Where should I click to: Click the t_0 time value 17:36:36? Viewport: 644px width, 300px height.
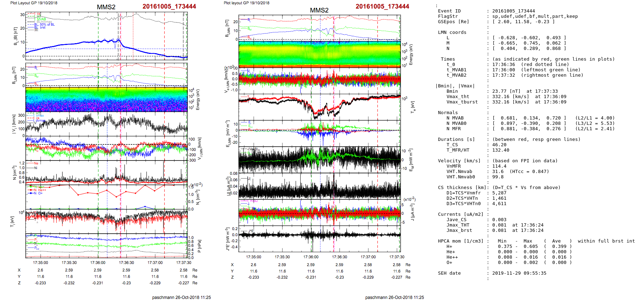pos(503,65)
